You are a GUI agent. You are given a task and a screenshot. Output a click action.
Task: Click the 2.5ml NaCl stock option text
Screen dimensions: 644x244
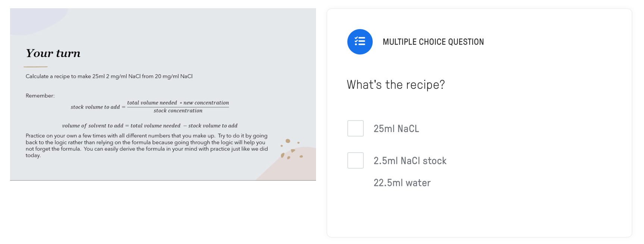410,160
